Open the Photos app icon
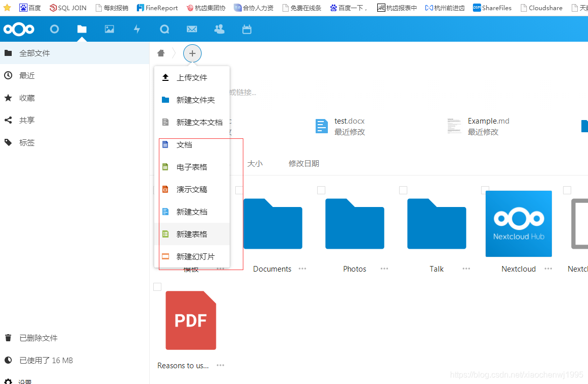 (x=109, y=29)
